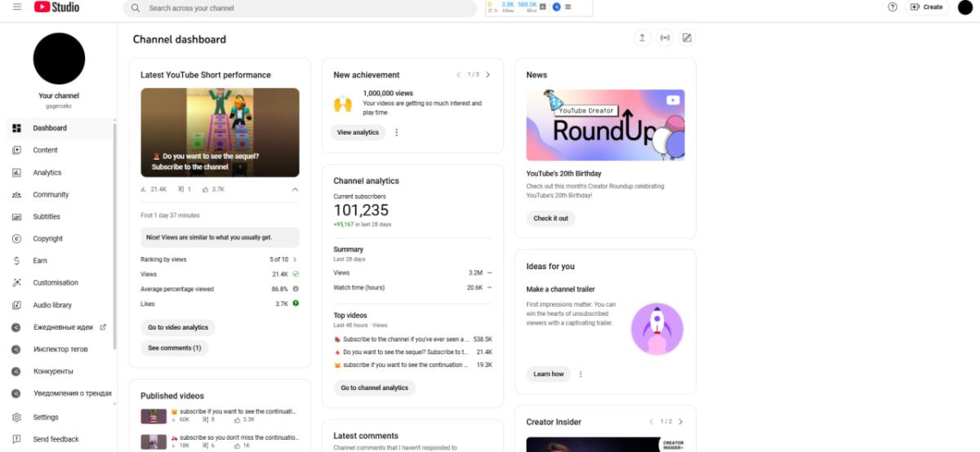Screen dimensions: 980x452
Task: Click the create post edit icon
Action: point(687,38)
